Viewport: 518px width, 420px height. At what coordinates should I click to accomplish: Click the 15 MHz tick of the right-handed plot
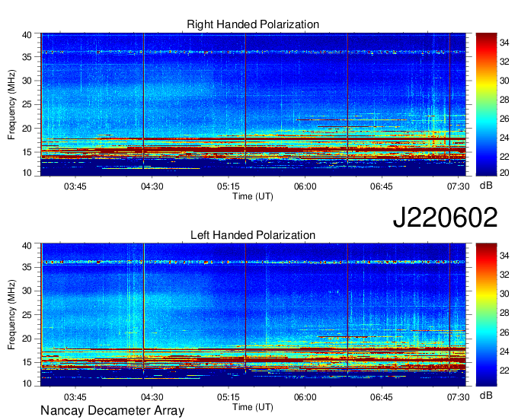coord(27,152)
